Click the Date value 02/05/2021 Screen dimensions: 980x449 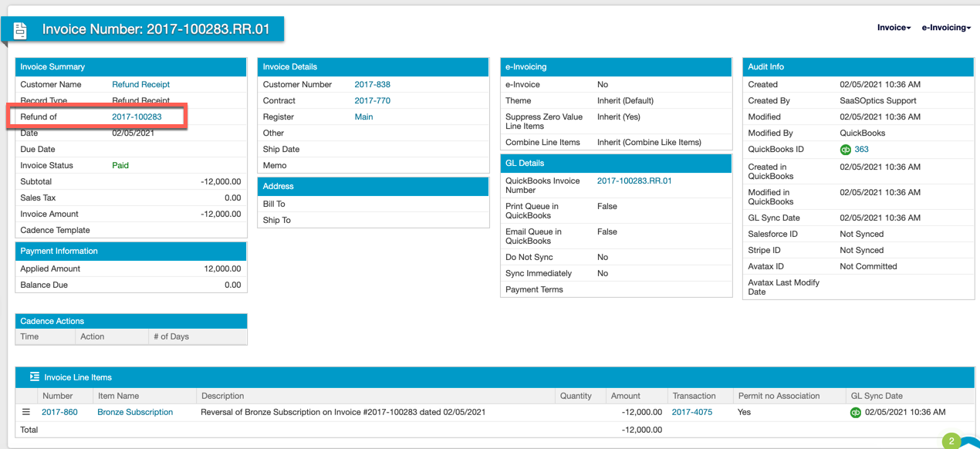[x=133, y=133]
